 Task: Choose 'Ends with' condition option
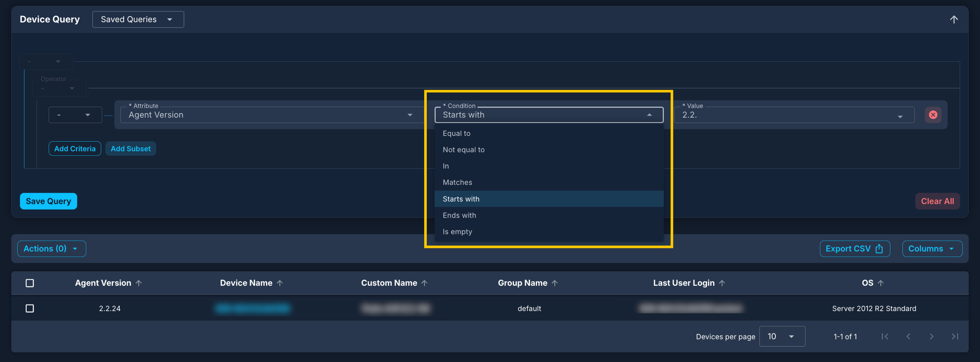point(459,215)
